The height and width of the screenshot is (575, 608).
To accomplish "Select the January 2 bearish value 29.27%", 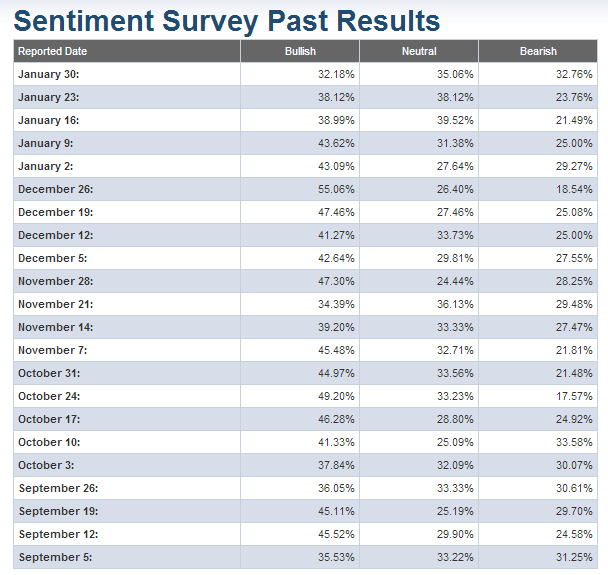I will pyautogui.click(x=573, y=166).
